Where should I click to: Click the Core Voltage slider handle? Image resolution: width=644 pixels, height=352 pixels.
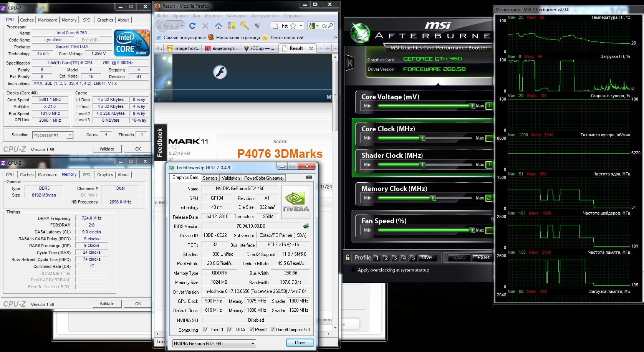(472, 106)
